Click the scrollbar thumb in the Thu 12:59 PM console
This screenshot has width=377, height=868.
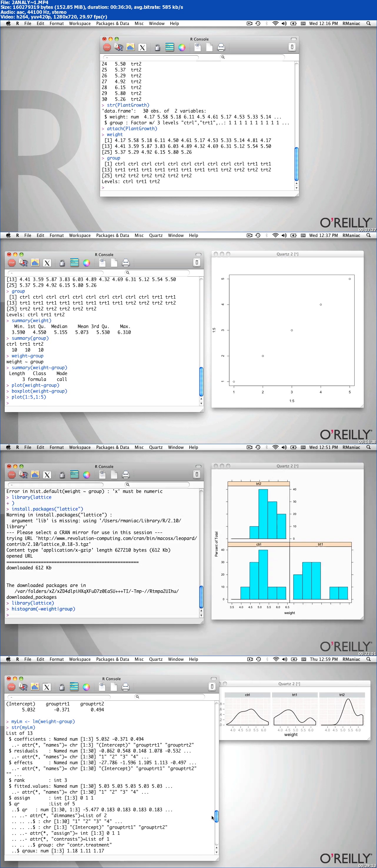216,816
